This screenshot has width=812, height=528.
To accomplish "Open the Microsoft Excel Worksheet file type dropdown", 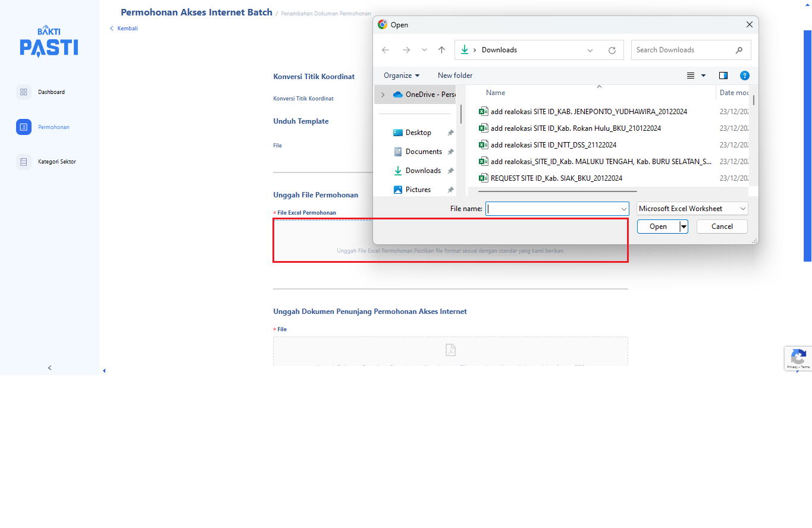I will click(692, 209).
